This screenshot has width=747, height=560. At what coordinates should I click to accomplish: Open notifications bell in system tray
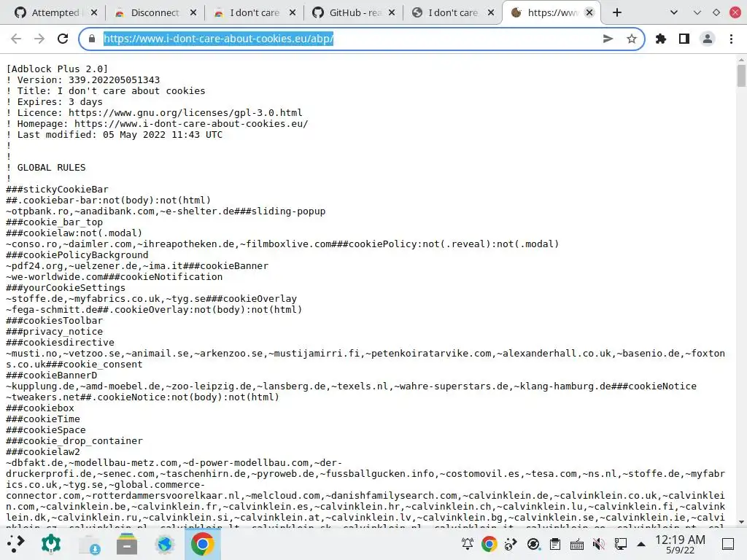tap(468, 544)
